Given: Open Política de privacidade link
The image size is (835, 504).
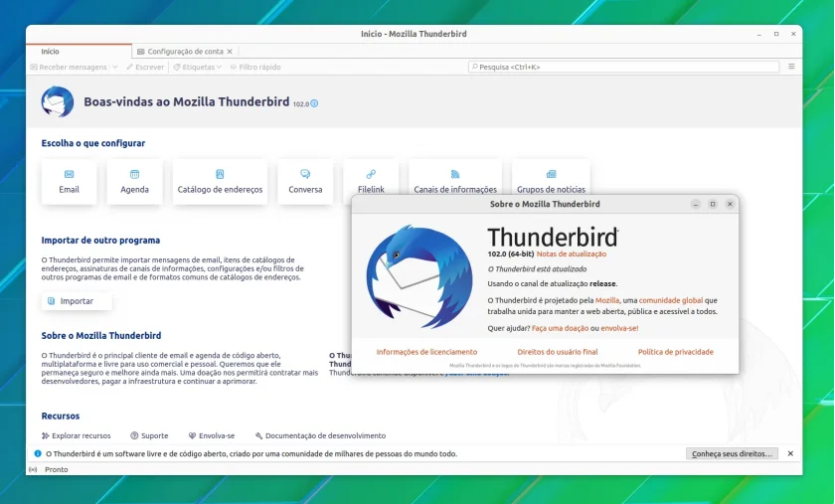Looking at the screenshot, I should (676, 352).
